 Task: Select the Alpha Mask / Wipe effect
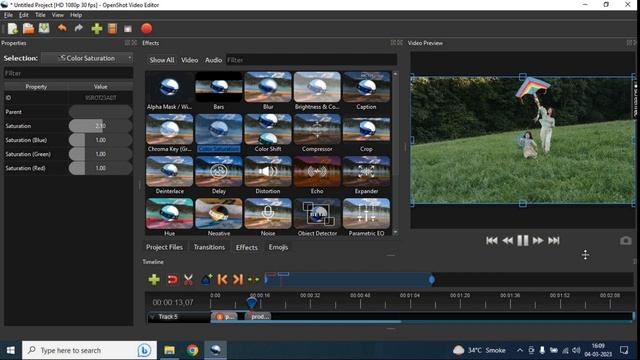point(169,91)
